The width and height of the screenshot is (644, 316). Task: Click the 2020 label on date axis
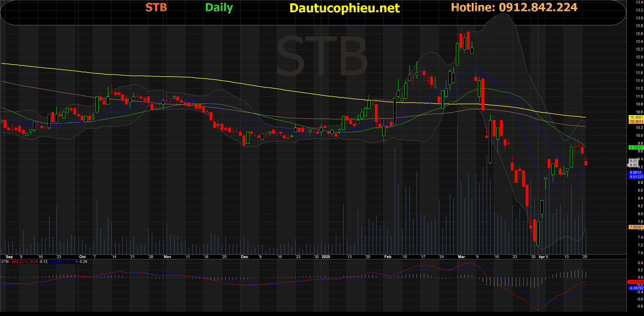[x=326, y=257]
